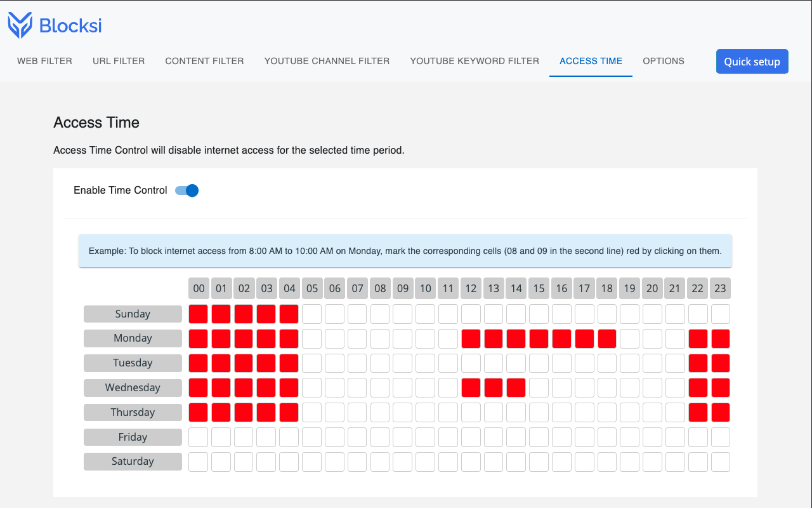Block Thursday 10 hour cell
This screenshot has width=812, height=508.
pyautogui.click(x=426, y=413)
